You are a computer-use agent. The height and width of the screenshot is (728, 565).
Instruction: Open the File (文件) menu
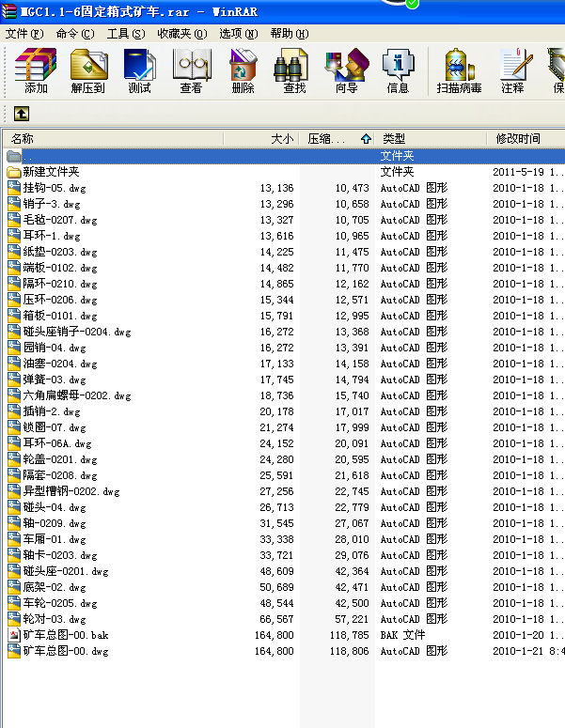pos(24,34)
